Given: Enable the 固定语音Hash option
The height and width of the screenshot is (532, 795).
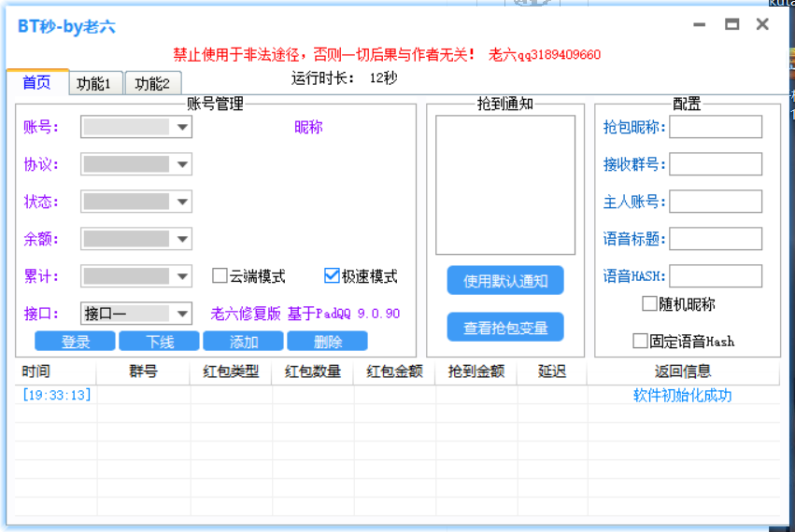Looking at the screenshot, I should [641, 341].
